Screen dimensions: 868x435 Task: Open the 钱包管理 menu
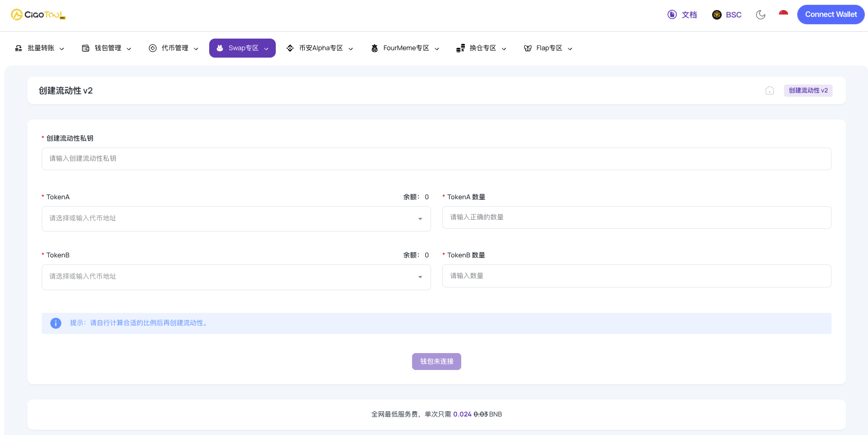(107, 48)
